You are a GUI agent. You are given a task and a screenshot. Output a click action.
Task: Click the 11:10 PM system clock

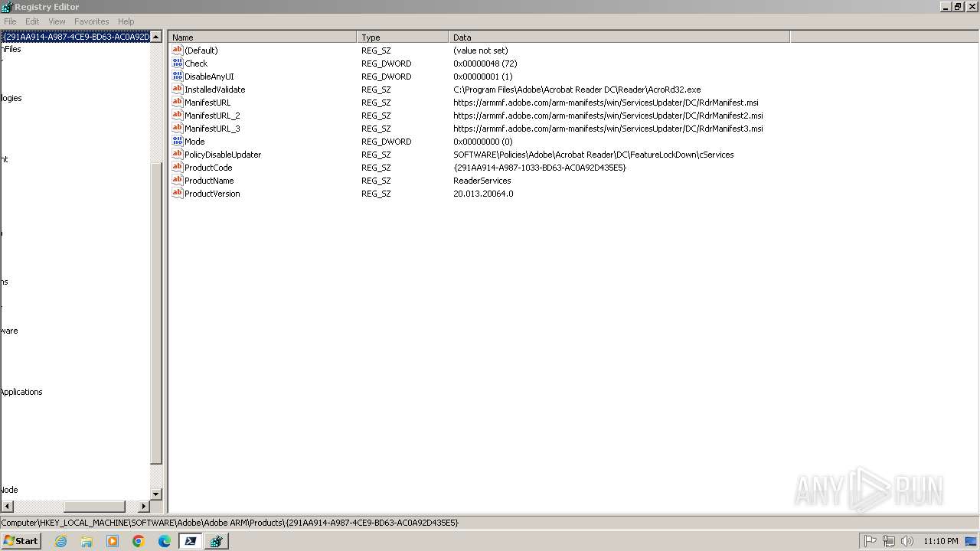941,541
